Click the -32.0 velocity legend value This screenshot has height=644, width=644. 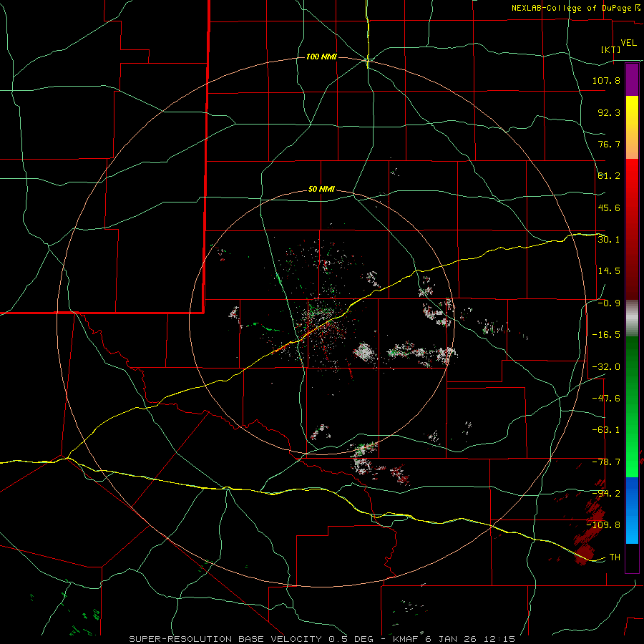606,367
